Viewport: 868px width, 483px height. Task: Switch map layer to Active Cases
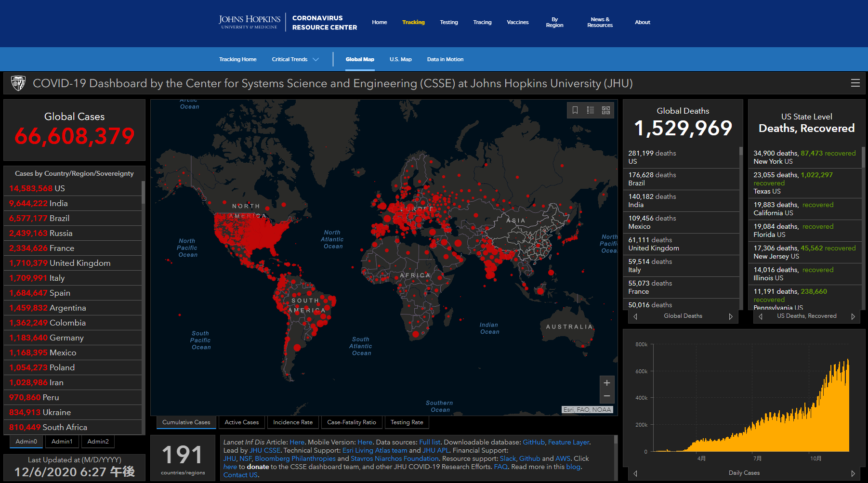(x=242, y=422)
